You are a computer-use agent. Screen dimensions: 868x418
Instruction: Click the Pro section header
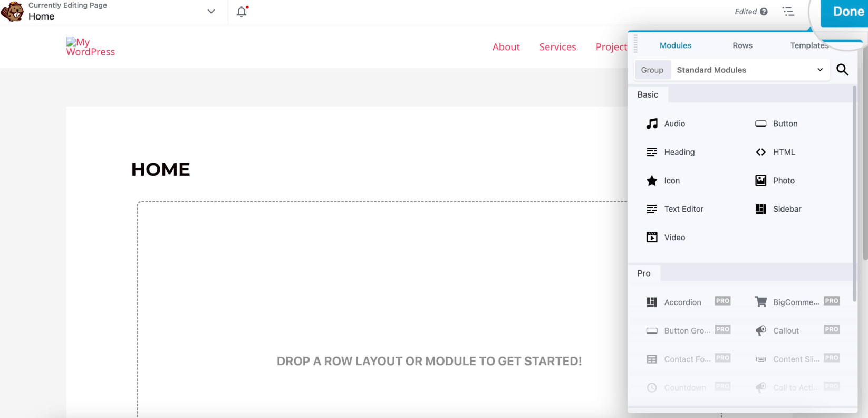tap(644, 273)
